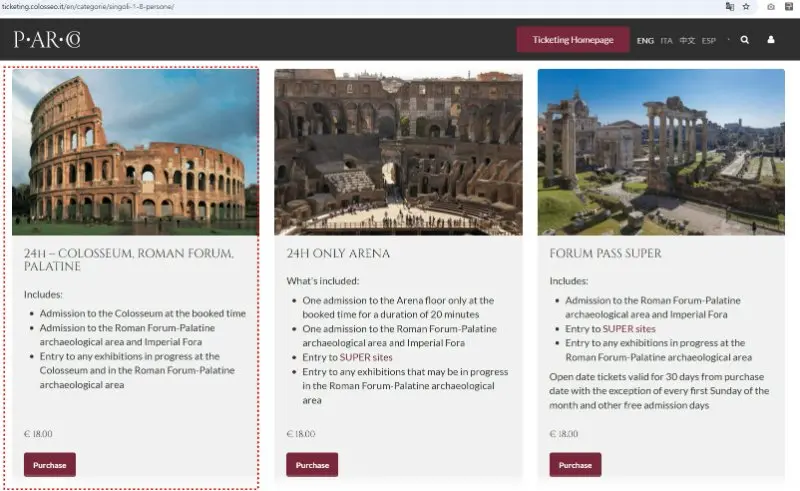The image size is (800, 491).
Task: Click the camera screenshot icon in browser bar
Action: click(x=771, y=7)
